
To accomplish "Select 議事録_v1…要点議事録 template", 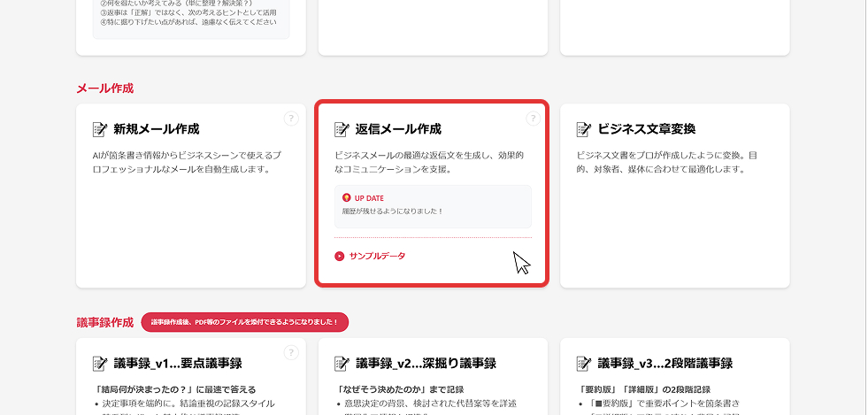I will click(x=177, y=364).
